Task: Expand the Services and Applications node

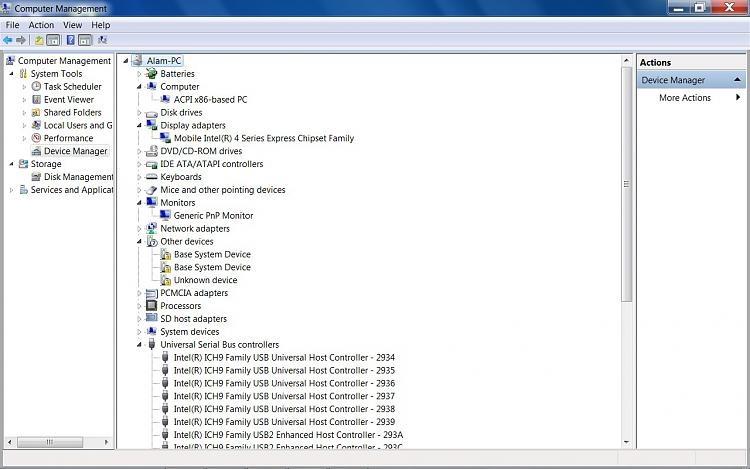Action: [x=11, y=190]
